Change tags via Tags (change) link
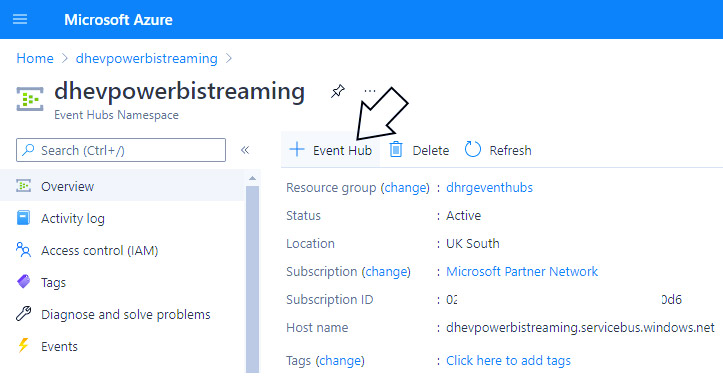 pyautogui.click(x=341, y=360)
